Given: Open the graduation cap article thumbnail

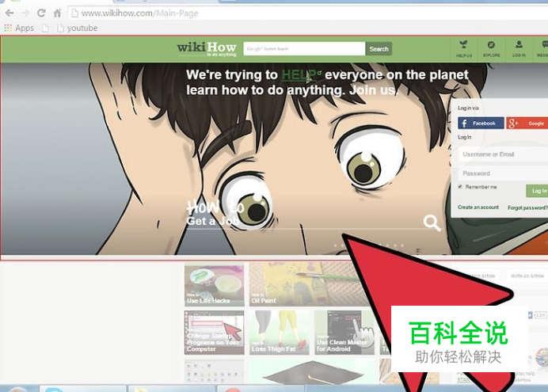Looking at the screenshot, I should tap(312, 371).
